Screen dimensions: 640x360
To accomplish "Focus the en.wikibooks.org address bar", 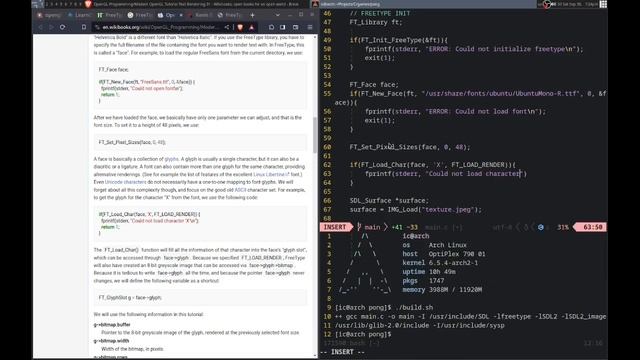I will click(160, 27).
